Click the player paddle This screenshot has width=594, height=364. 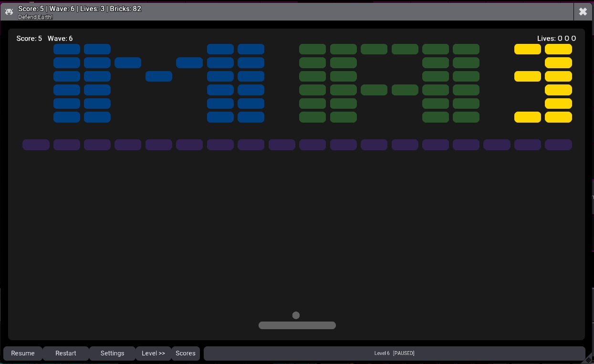click(297, 325)
